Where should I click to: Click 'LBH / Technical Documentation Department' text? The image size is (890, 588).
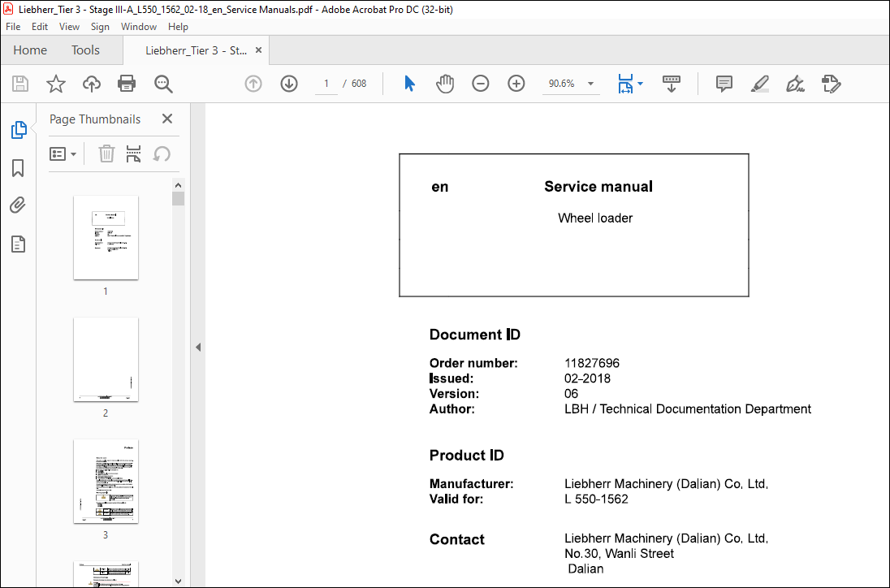pyautogui.click(x=688, y=409)
